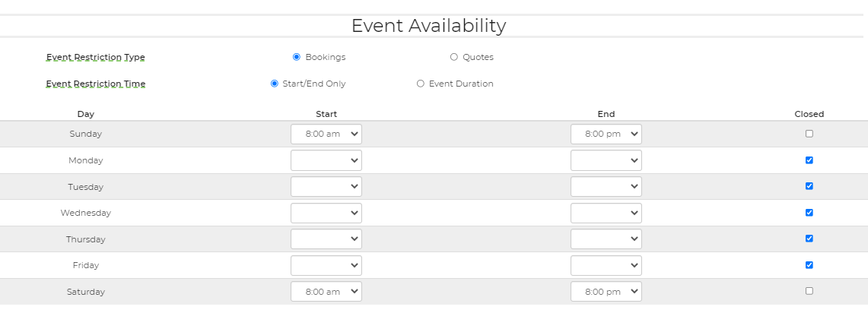The height and width of the screenshot is (332, 868).
Task: Select the Quotes radio option
Action: [454, 57]
